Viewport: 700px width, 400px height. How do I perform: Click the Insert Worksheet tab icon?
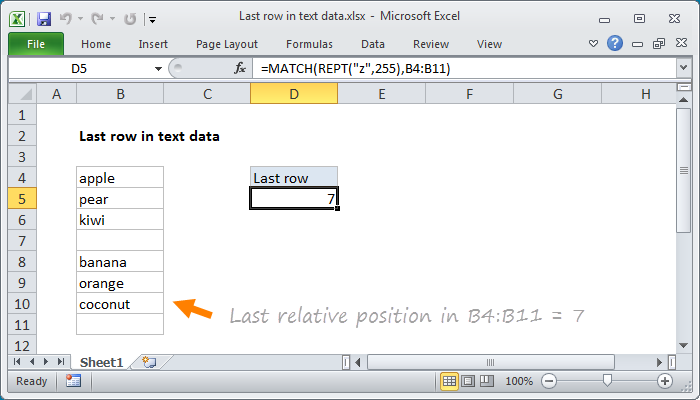pyautogui.click(x=150, y=361)
